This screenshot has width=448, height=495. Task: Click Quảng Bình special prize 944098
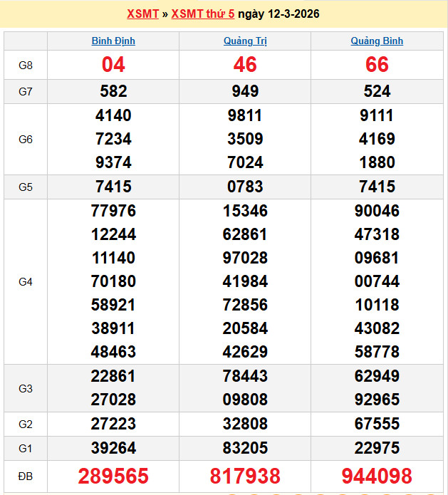coord(377,476)
